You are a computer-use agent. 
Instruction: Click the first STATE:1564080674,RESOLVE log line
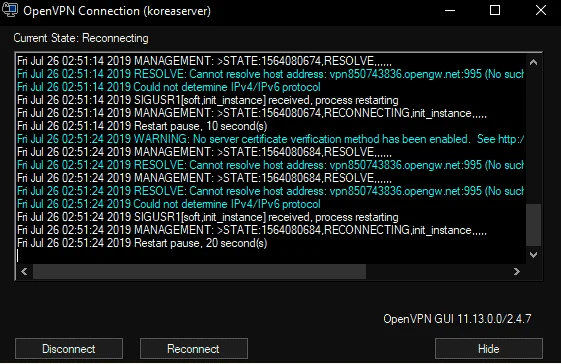[204, 61]
